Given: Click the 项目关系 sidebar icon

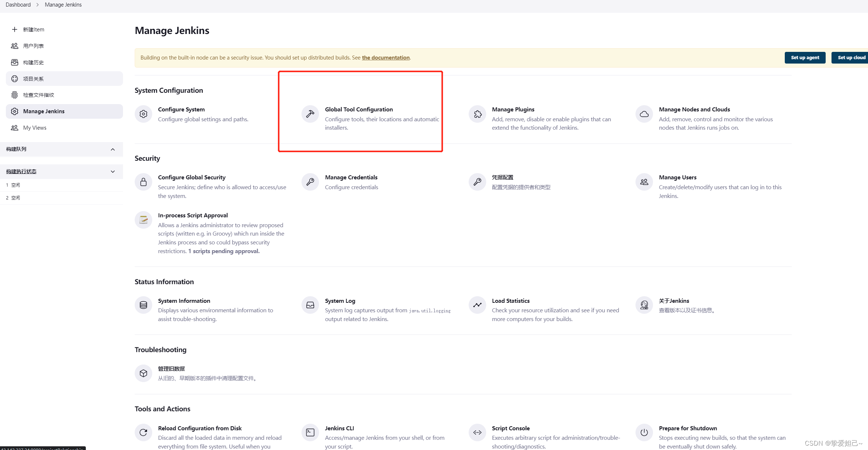Looking at the screenshot, I should click(15, 79).
